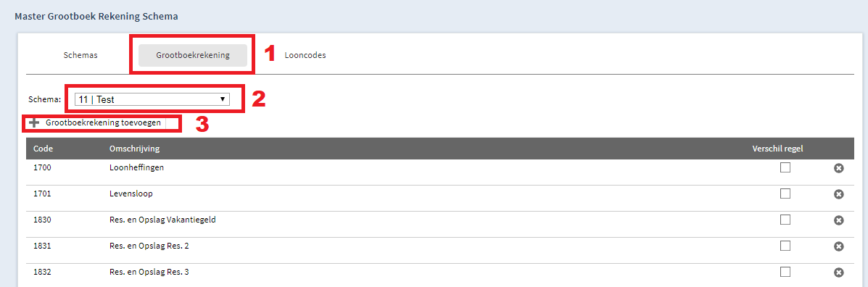
Task: Tick the Verschil regel checkbox for Levensloop
Action: coord(785,194)
